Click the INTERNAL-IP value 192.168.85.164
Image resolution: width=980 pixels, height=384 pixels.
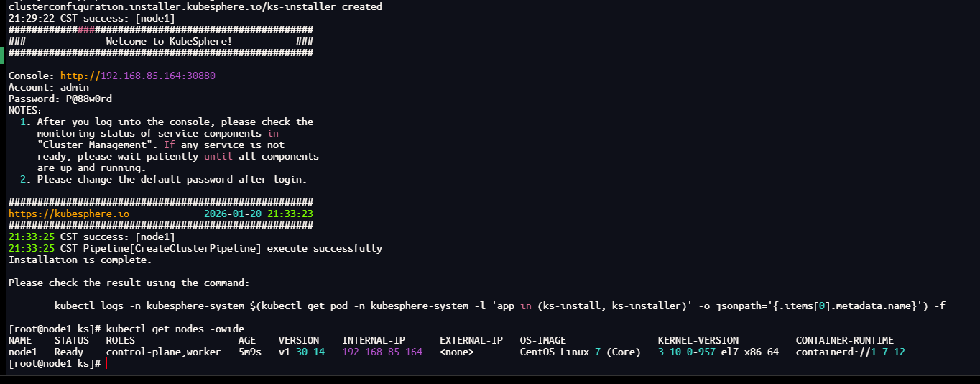382,352
